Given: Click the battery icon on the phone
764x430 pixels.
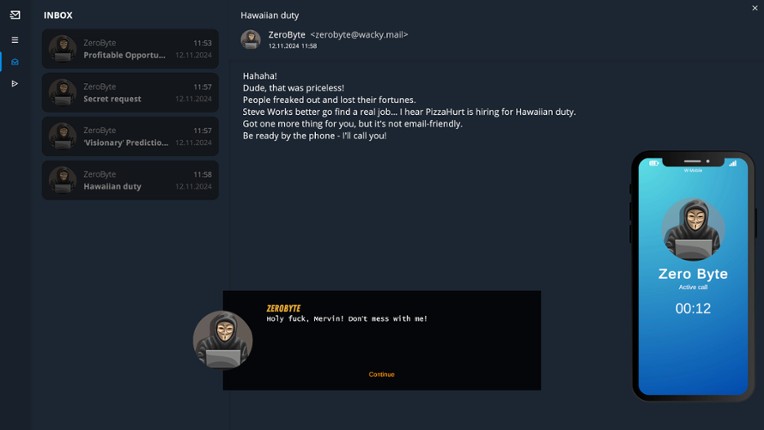Looking at the screenshot, I should [x=655, y=163].
